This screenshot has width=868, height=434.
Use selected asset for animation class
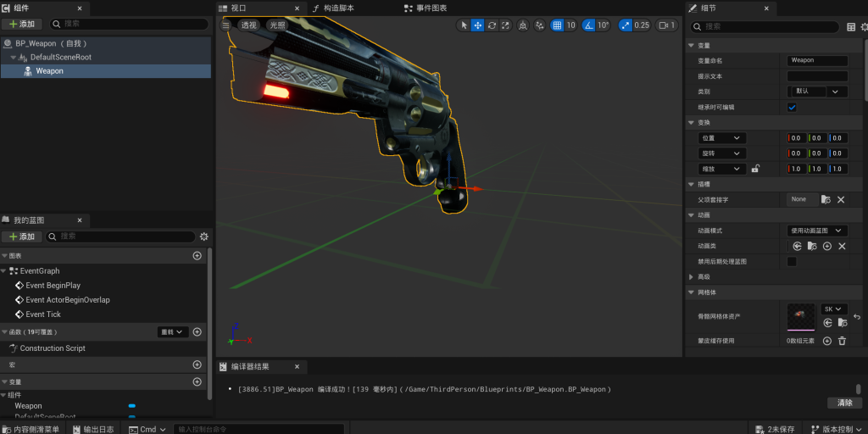tap(797, 246)
